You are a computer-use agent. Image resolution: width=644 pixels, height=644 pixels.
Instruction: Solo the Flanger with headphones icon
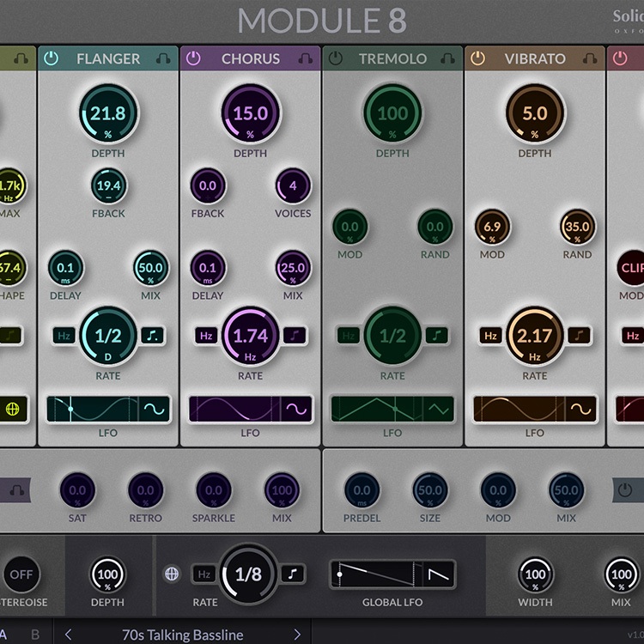(x=163, y=59)
